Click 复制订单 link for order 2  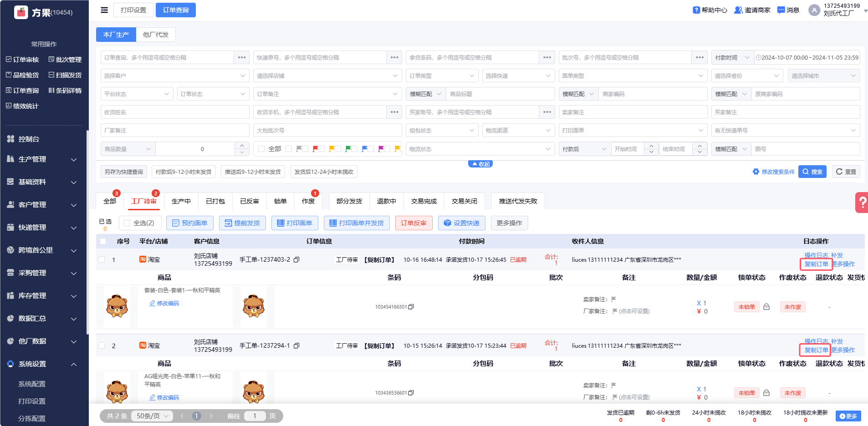point(816,350)
